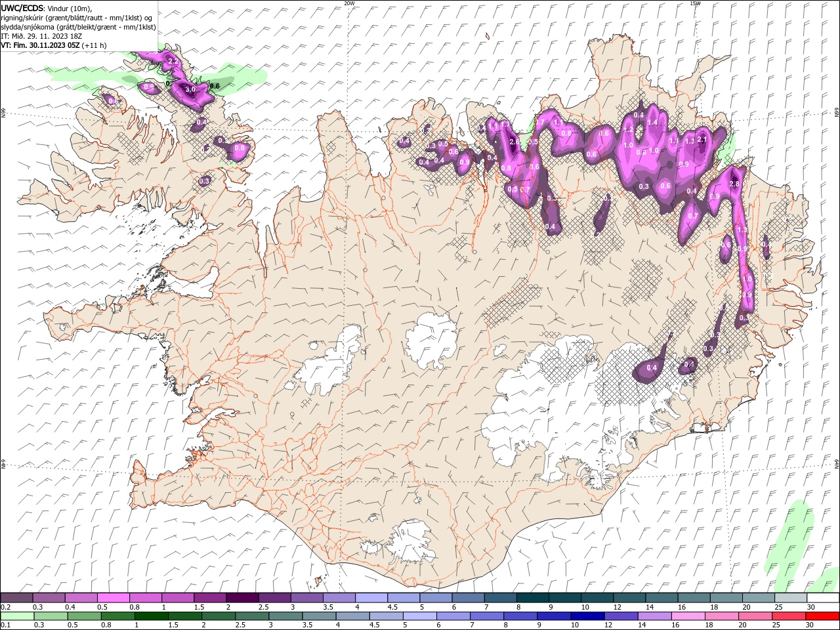This screenshot has width=840, height=630.
Task: Select the 1.5 magenta-purple swatch, upper legend
Action: 210,598
